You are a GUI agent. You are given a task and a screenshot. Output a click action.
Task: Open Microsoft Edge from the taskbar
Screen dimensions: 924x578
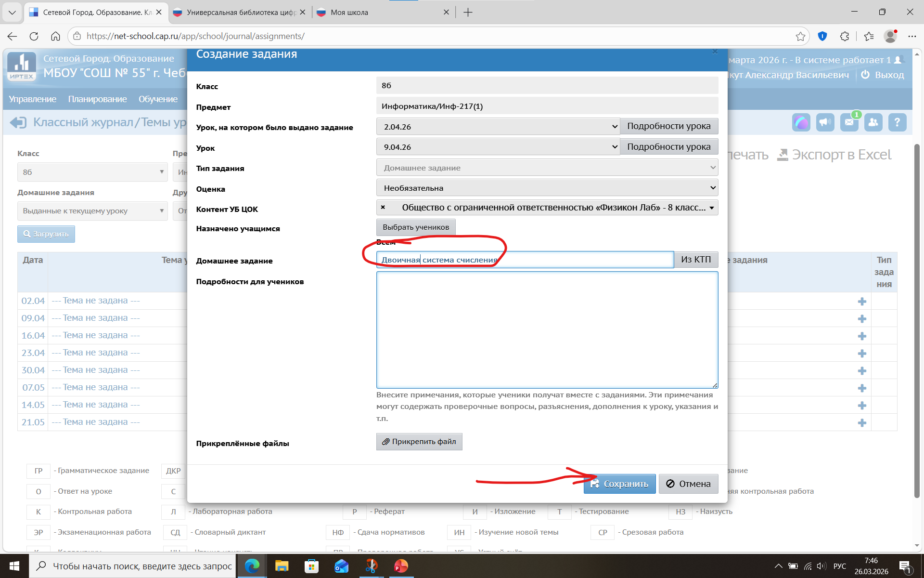(x=252, y=566)
